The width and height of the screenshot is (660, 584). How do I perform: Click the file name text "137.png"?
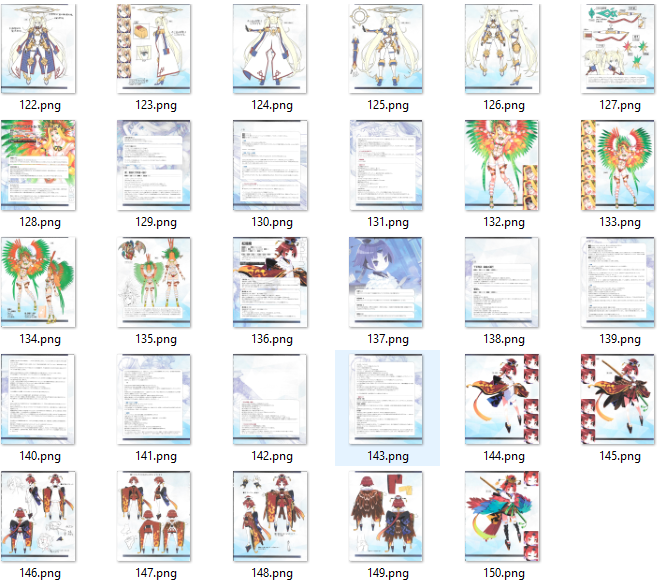click(388, 339)
